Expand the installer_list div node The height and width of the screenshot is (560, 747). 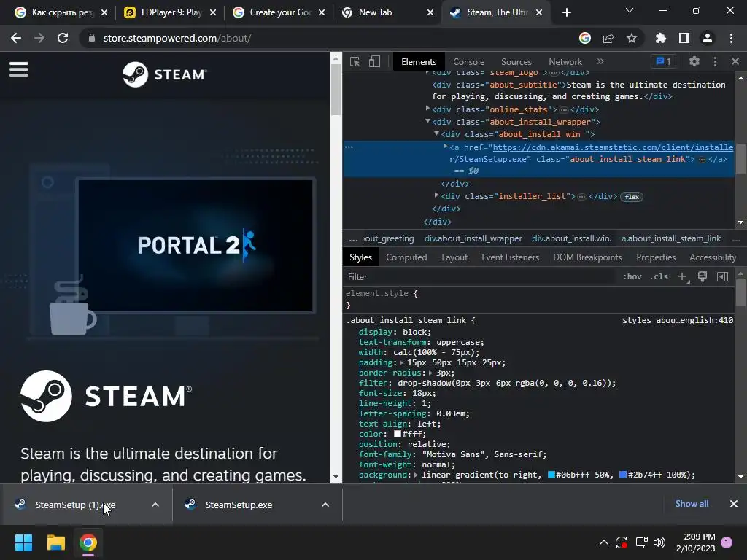pyautogui.click(x=436, y=195)
